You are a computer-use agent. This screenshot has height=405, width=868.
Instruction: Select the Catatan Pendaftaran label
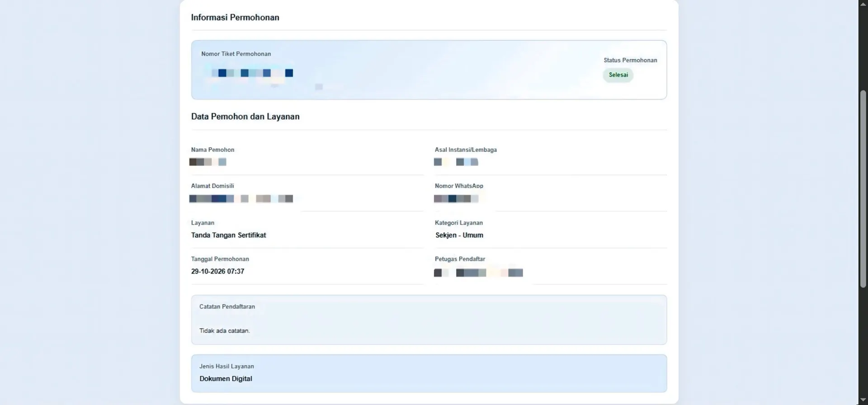pyautogui.click(x=227, y=306)
